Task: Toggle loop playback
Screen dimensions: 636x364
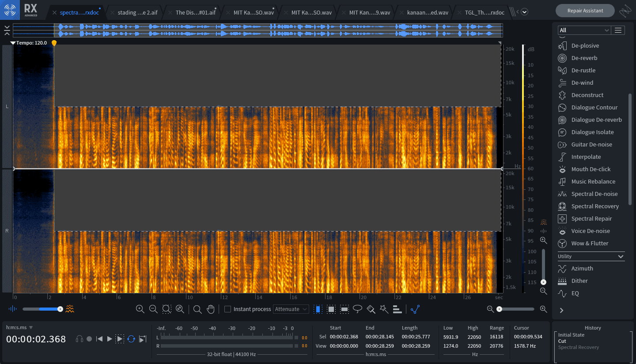Action: click(131, 339)
